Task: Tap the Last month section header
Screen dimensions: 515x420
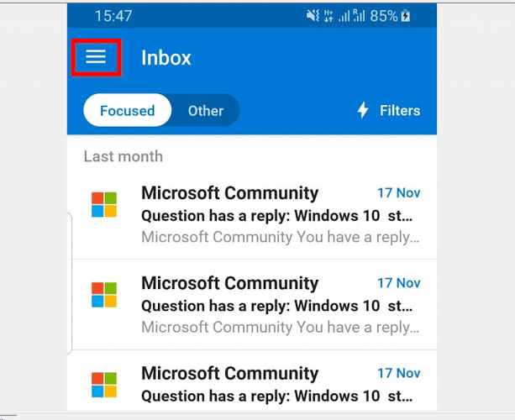Action: coord(123,156)
